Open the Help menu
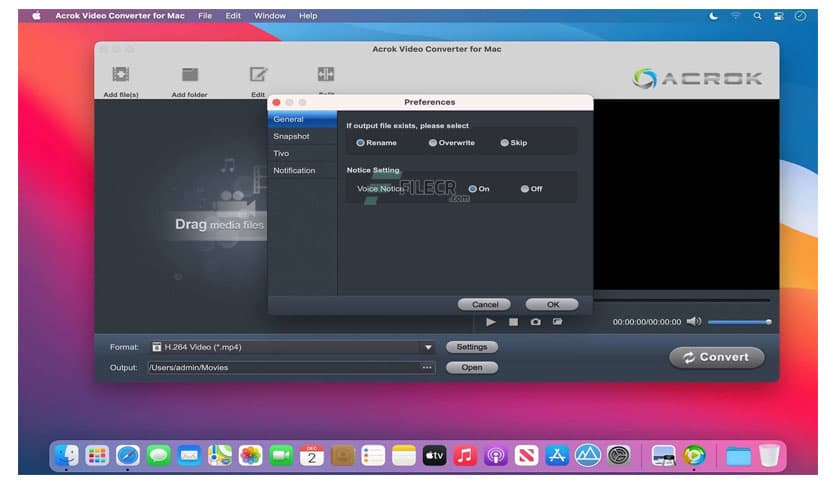The width and height of the screenshot is (836, 484). 308,16
